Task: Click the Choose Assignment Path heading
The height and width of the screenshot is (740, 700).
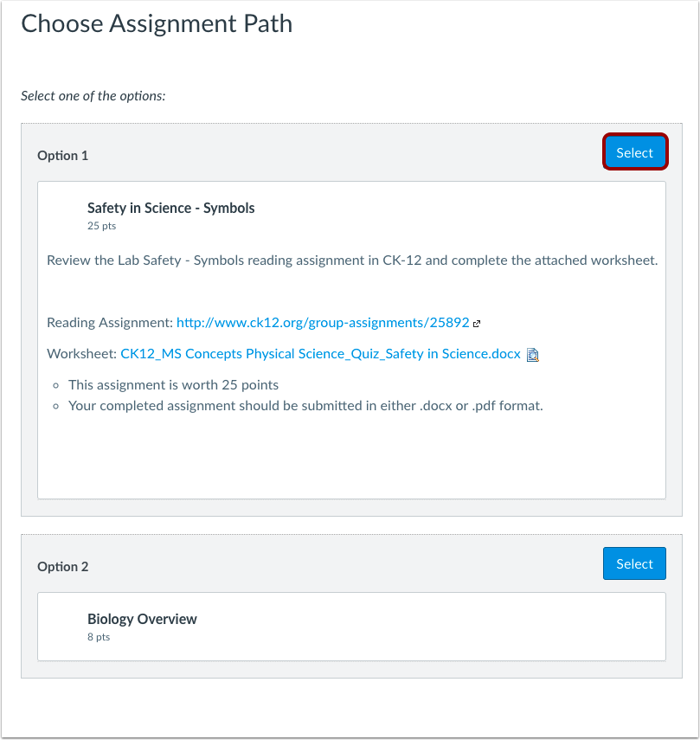Action: 157,23
